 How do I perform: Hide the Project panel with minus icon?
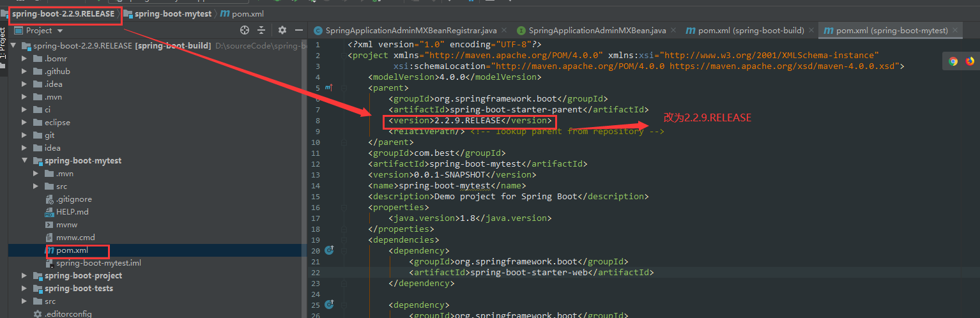click(x=298, y=30)
